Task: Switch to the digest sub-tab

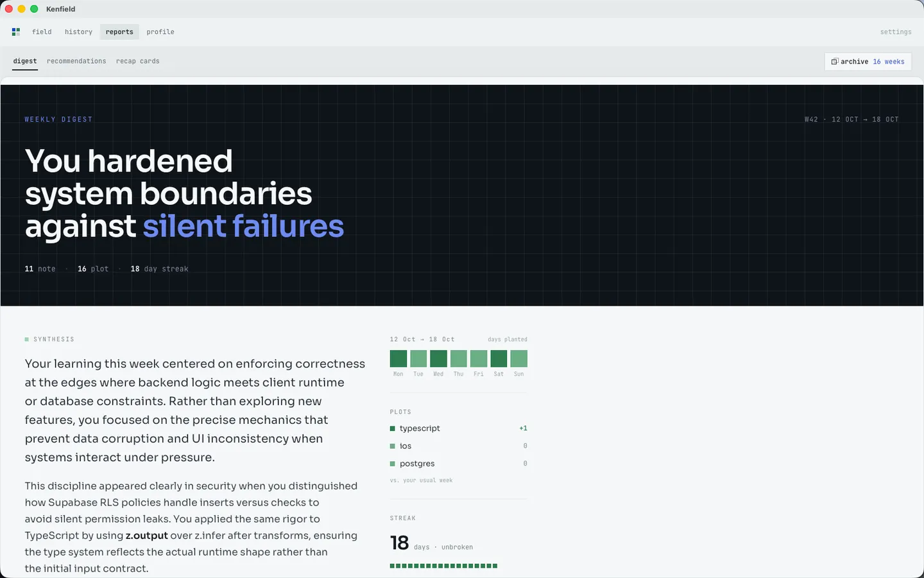Action: [25, 61]
